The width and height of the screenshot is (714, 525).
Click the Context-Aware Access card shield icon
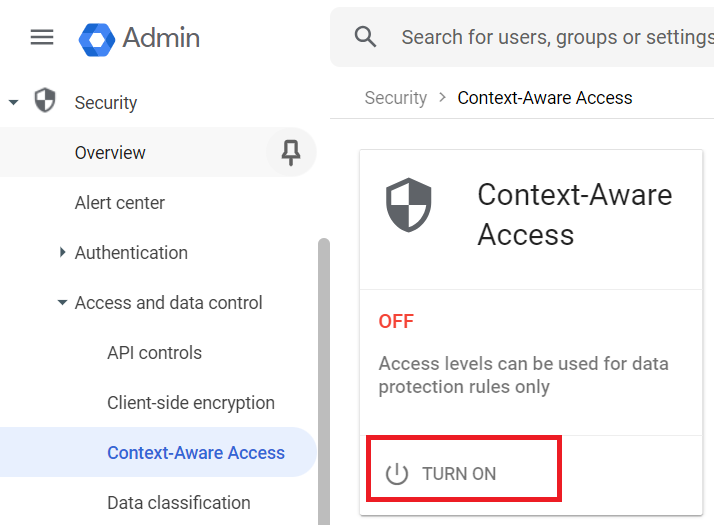pyautogui.click(x=408, y=205)
